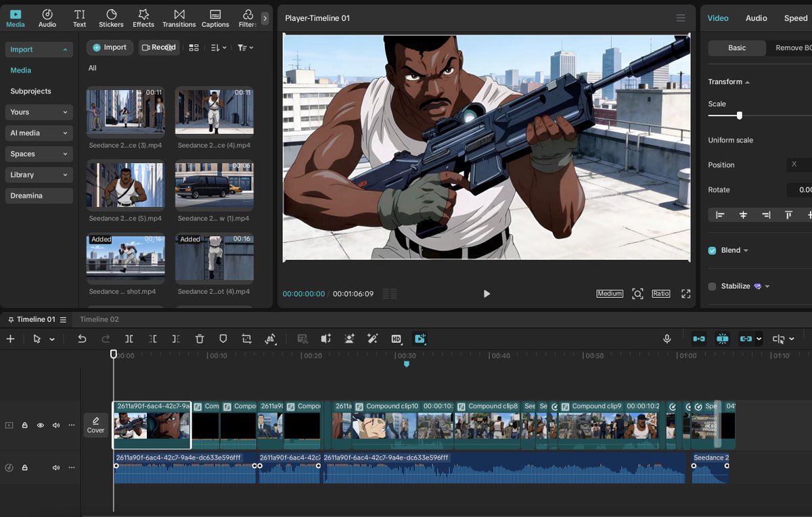This screenshot has height=517, width=812.
Task: Lock the audio track
Action: tap(24, 468)
